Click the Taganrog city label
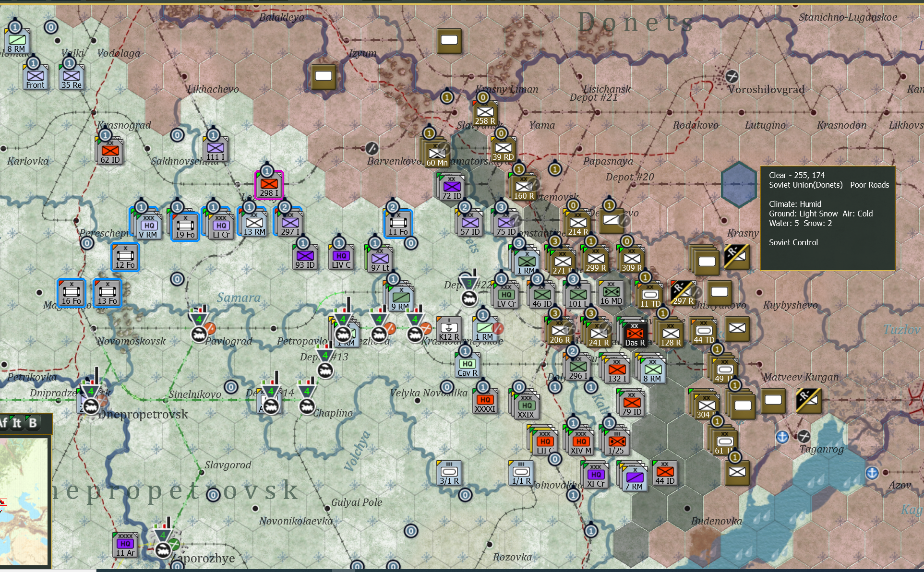This screenshot has width=924, height=572. pyautogui.click(x=821, y=449)
